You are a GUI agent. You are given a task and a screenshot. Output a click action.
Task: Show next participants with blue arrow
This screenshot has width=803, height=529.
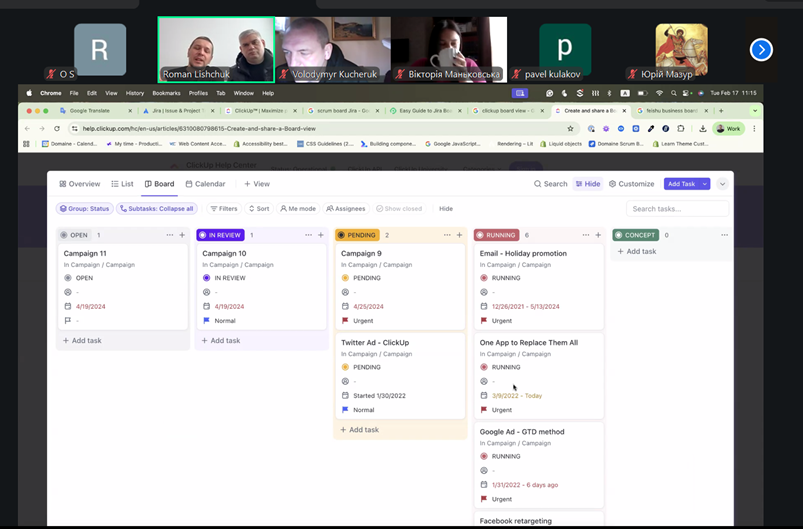[x=760, y=50]
